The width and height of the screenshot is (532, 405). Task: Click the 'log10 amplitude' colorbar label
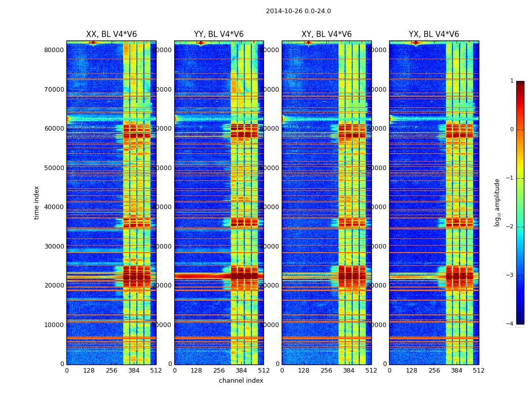(498, 202)
